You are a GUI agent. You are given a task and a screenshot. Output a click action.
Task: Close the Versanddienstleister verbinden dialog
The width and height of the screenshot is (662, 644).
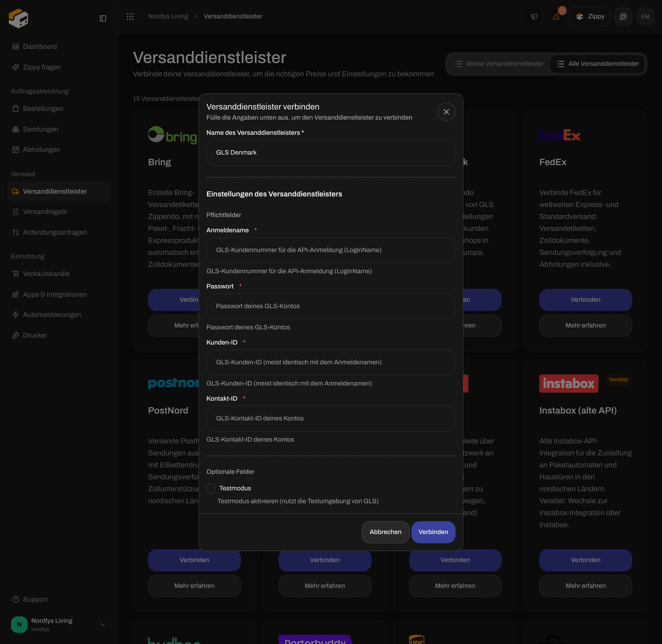pyautogui.click(x=446, y=112)
